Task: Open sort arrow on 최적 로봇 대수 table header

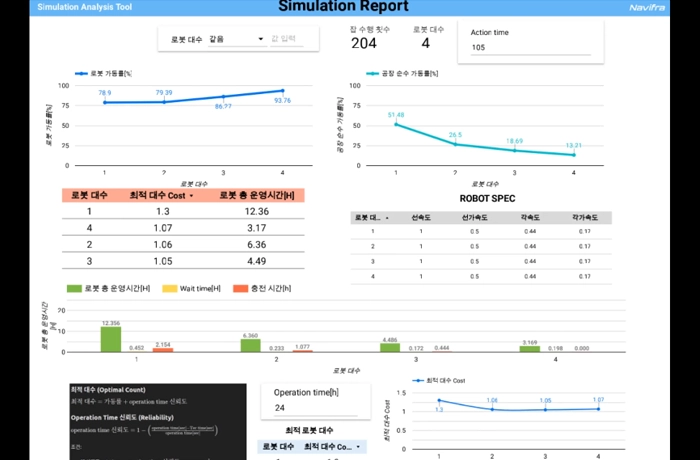Action: coord(358,447)
